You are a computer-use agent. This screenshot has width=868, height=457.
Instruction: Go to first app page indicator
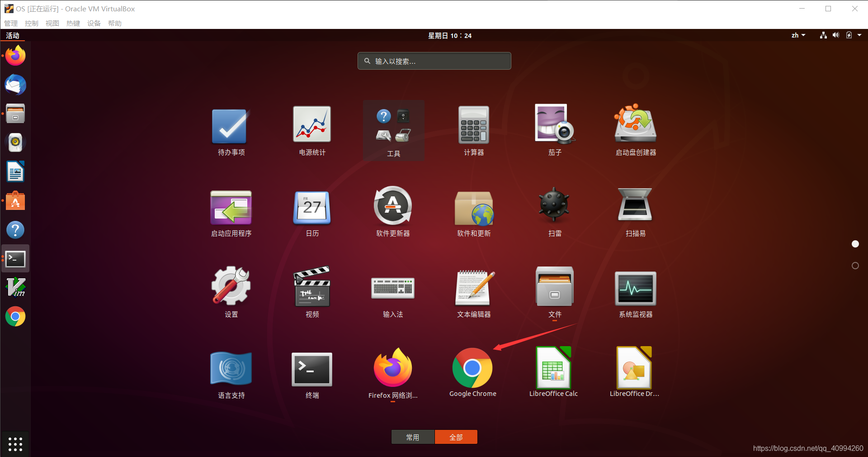pyautogui.click(x=855, y=244)
